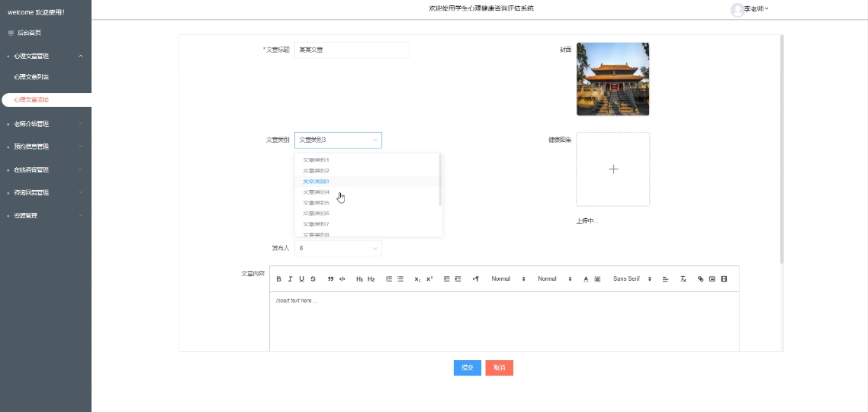Image resolution: width=868 pixels, height=412 pixels.
Task: Click into the editor text area
Action: tap(504, 321)
